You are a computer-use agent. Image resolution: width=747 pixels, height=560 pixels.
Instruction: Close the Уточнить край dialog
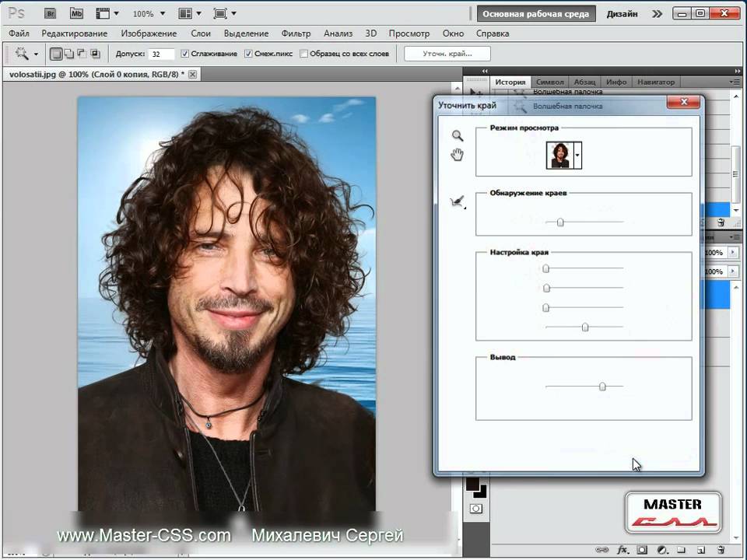click(x=684, y=101)
